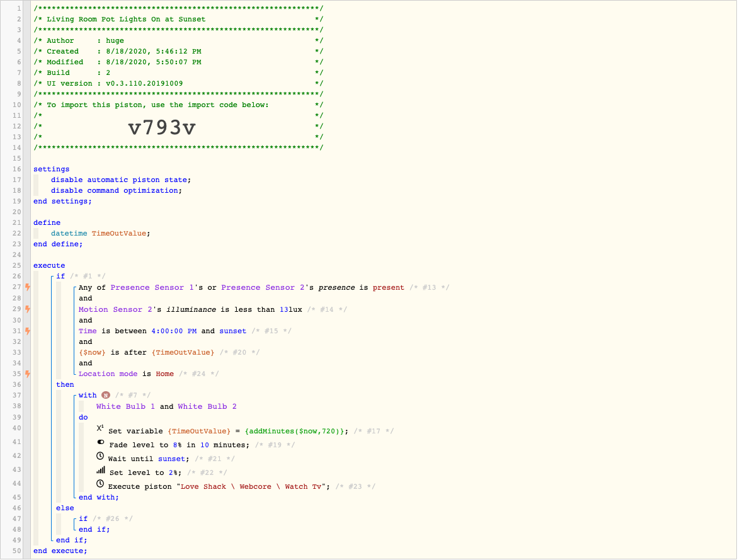Click line number 50 in the gutter

coord(16,551)
